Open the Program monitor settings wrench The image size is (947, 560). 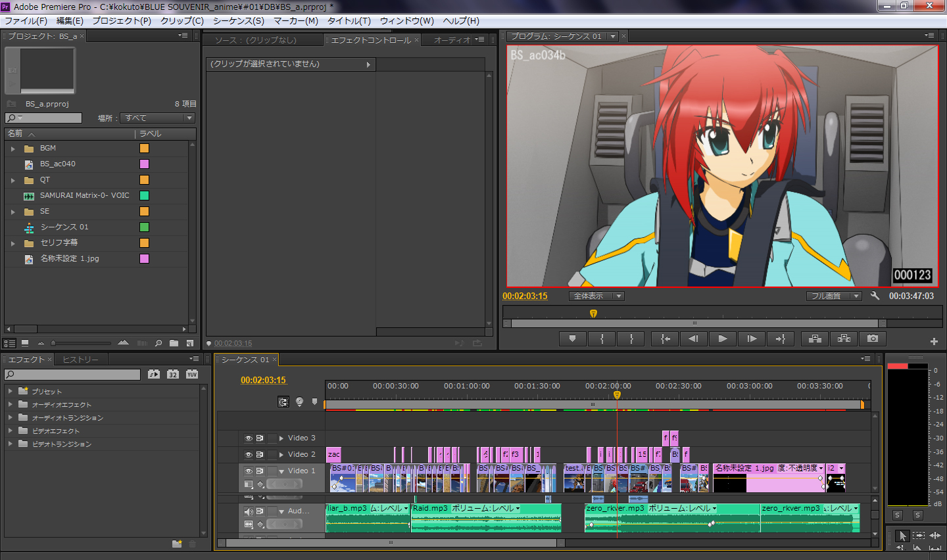pyautogui.click(x=875, y=296)
